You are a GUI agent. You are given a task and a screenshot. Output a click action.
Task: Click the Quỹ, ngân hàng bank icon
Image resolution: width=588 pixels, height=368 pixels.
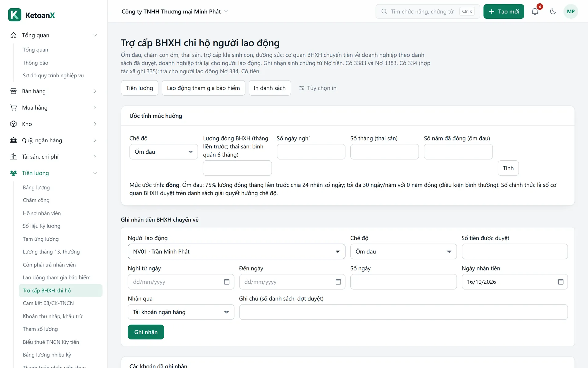click(x=13, y=140)
